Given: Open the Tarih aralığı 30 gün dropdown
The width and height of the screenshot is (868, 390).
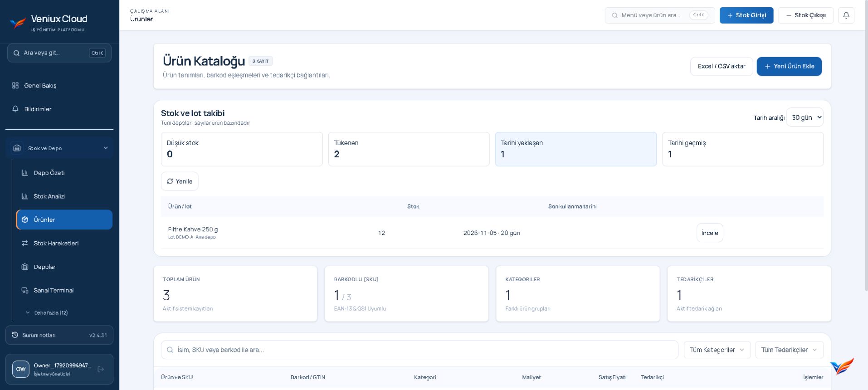Looking at the screenshot, I should (x=805, y=117).
